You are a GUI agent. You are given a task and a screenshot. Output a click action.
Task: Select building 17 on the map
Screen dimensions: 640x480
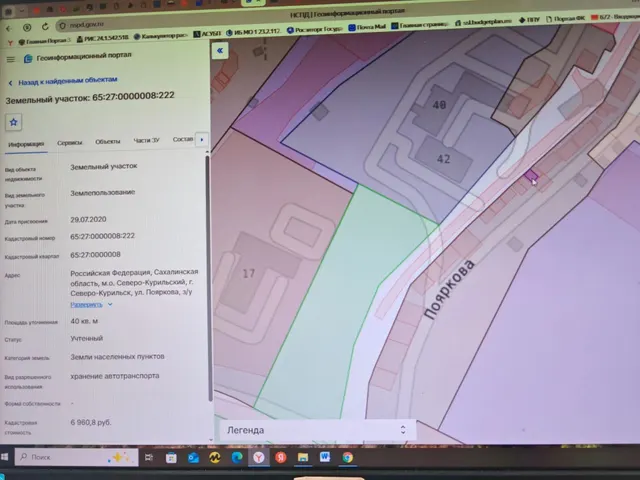(249, 273)
